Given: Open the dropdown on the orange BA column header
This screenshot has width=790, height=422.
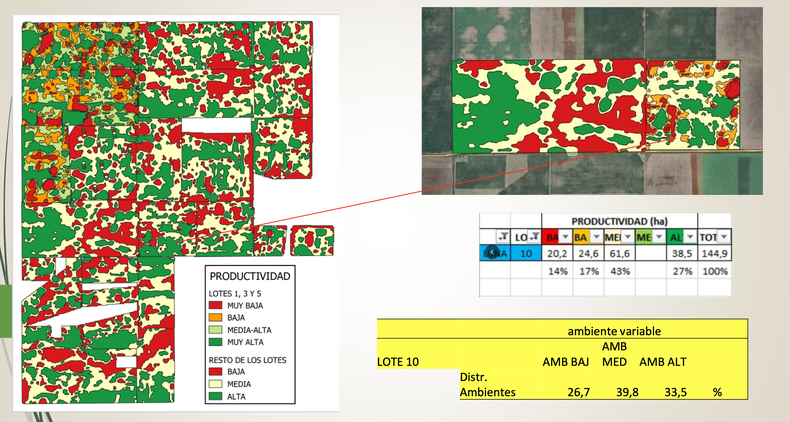Looking at the screenshot, I should click(x=596, y=237).
